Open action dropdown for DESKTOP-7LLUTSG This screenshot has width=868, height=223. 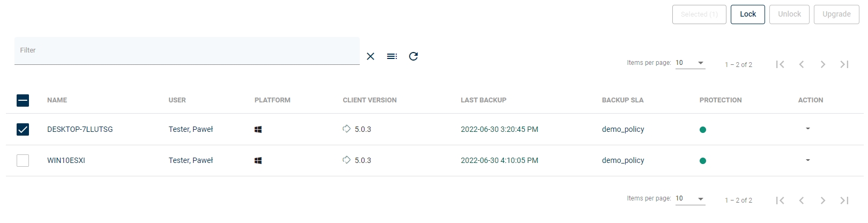pyautogui.click(x=808, y=129)
